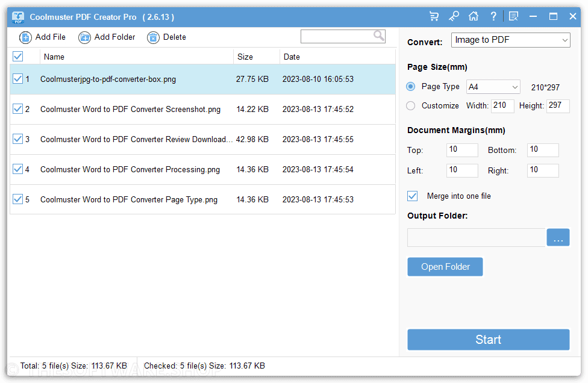The image size is (588, 383).
Task: Select file name Coolmusterjpg-to-pdf-converter-box.png
Action: (x=108, y=79)
